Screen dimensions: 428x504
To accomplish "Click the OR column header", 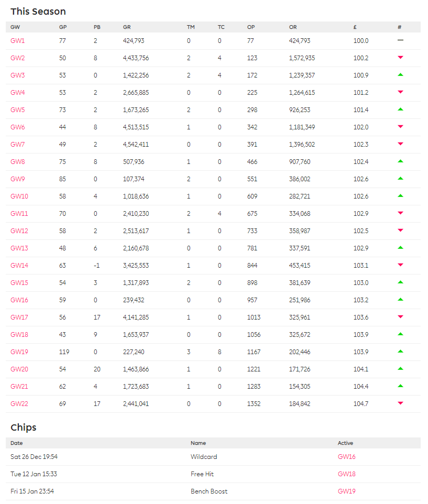I will [x=293, y=27].
